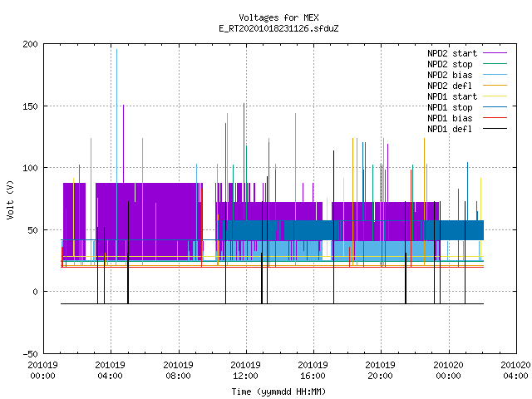
Task: Click the dark blue spike peaking near 152 V
Action: [x=244, y=162]
